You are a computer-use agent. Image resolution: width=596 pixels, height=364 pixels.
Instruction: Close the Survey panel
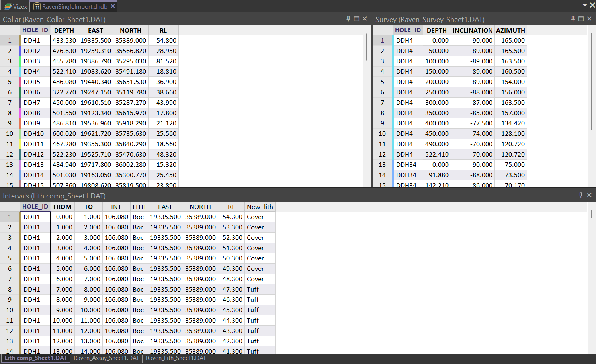click(589, 19)
